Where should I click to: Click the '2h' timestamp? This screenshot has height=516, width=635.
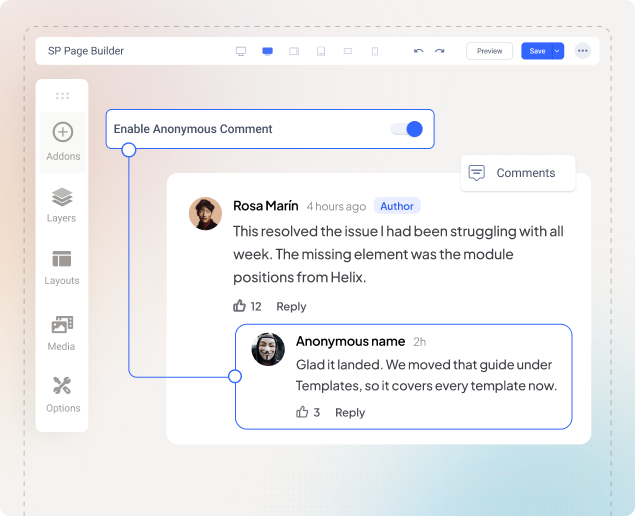pos(420,342)
